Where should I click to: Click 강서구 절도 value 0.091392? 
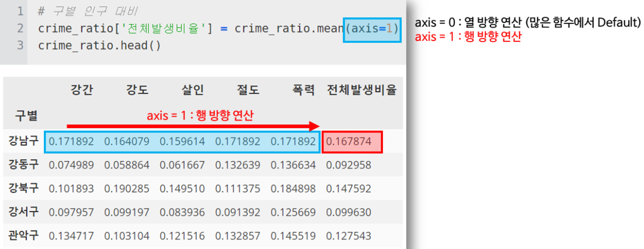(x=238, y=212)
